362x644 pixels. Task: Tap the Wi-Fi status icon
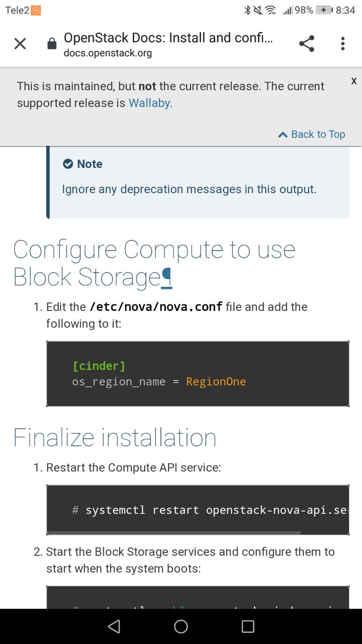[270, 10]
